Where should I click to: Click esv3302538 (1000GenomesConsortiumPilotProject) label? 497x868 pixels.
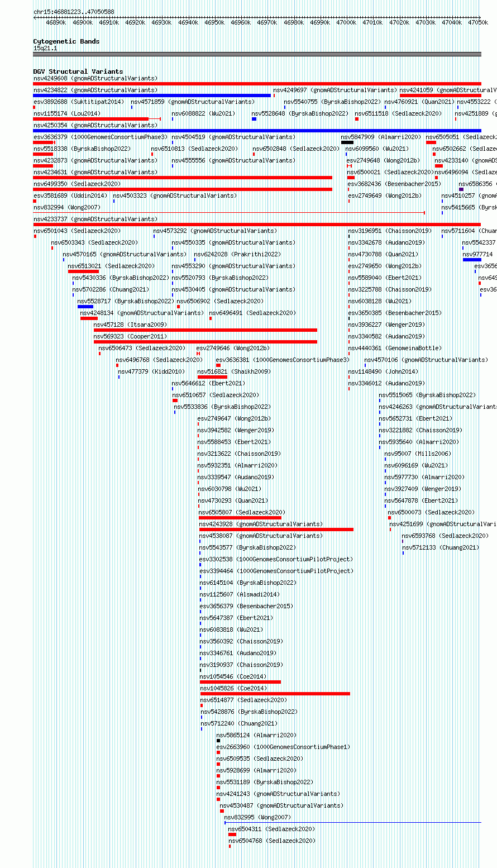(276, 559)
